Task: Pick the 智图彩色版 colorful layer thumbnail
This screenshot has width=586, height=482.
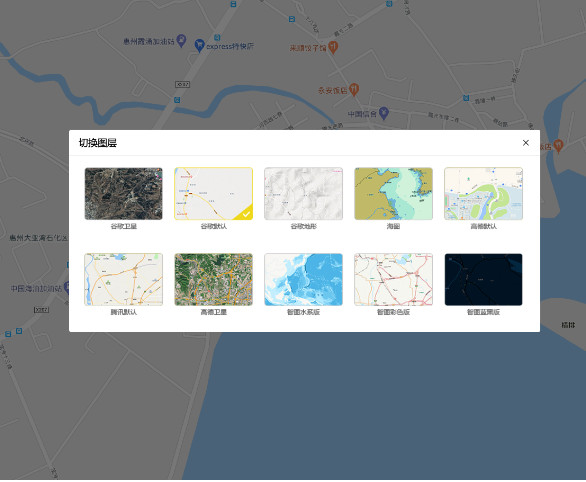Action: pos(394,279)
